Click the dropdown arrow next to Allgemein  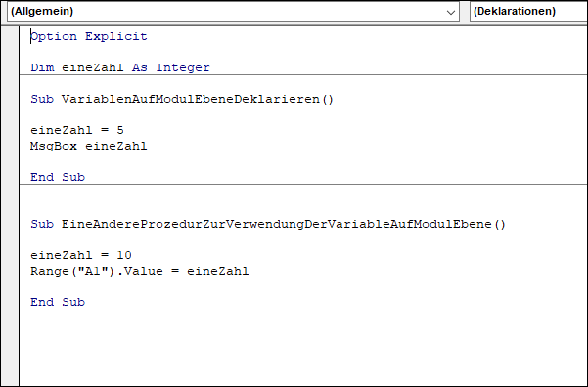tap(451, 12)
